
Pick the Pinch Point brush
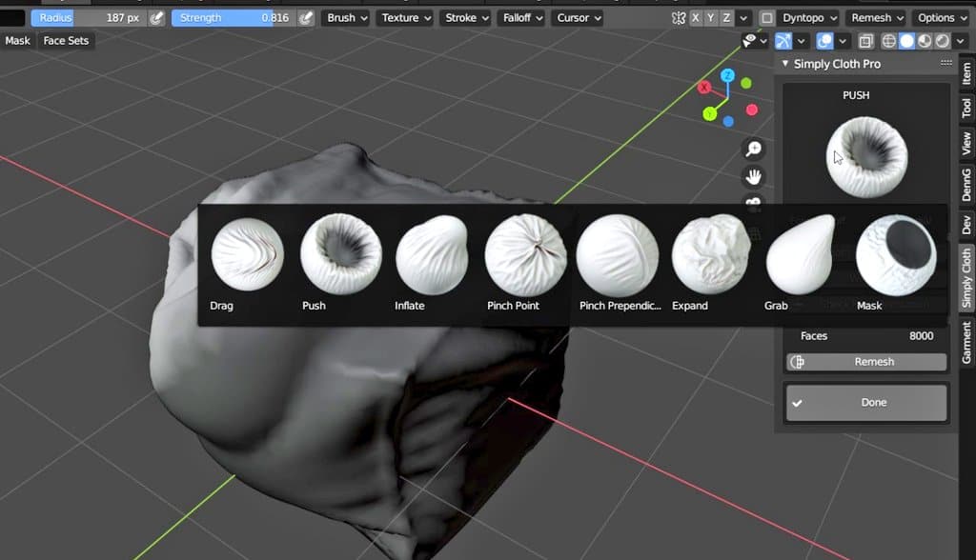525,254
